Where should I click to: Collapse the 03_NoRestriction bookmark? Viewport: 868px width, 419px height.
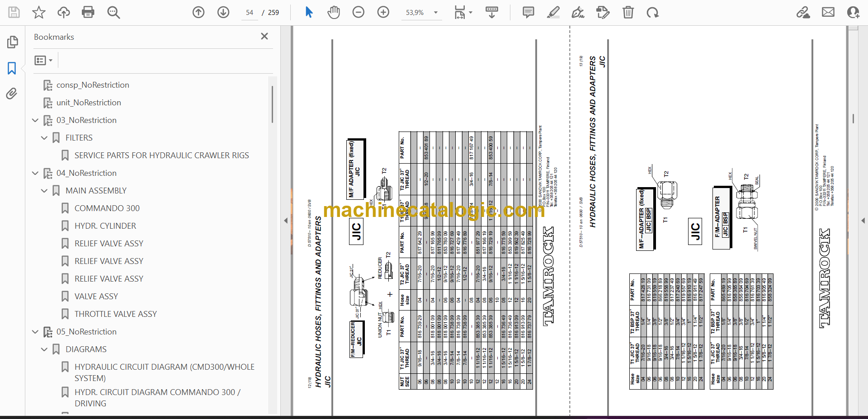pos(35,120)
